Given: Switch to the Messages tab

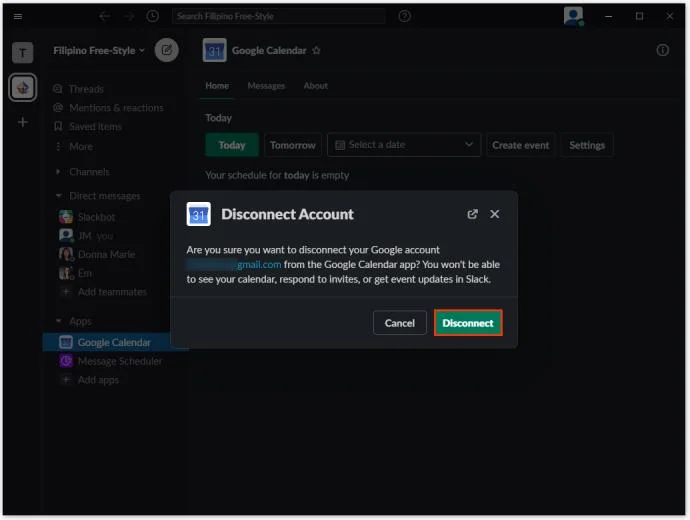Looking at the screenshot, I should [x=266, y=86].
